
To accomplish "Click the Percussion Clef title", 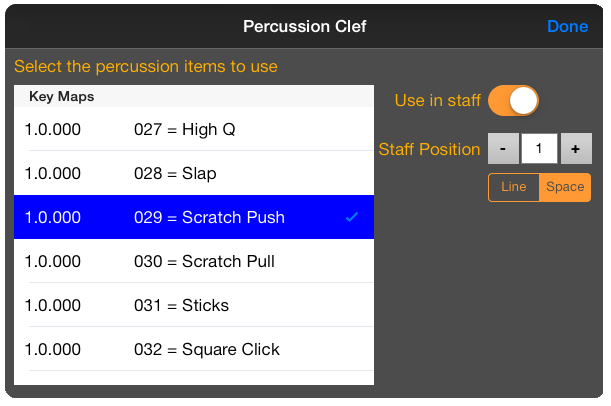I will tap(305, 26).
